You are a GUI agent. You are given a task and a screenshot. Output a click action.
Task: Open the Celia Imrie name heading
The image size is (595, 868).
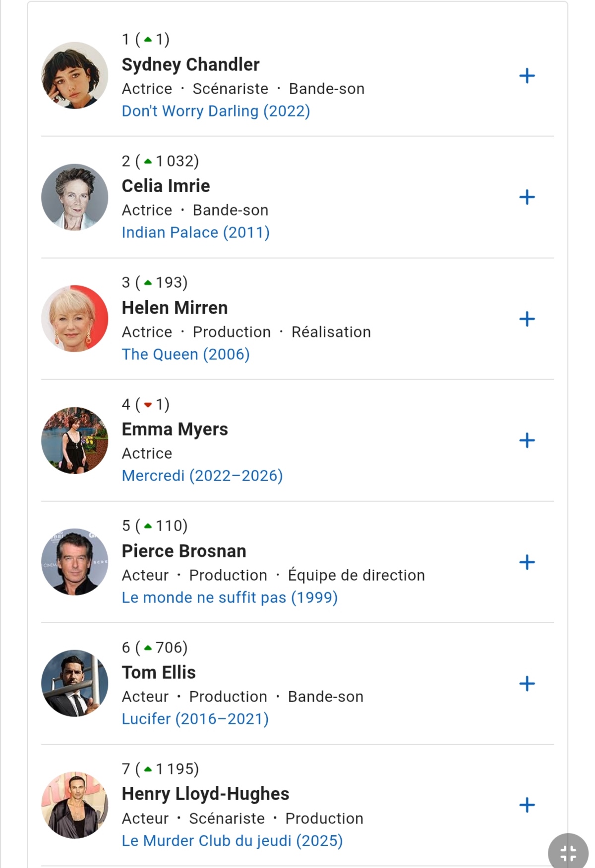coord(166,186)
